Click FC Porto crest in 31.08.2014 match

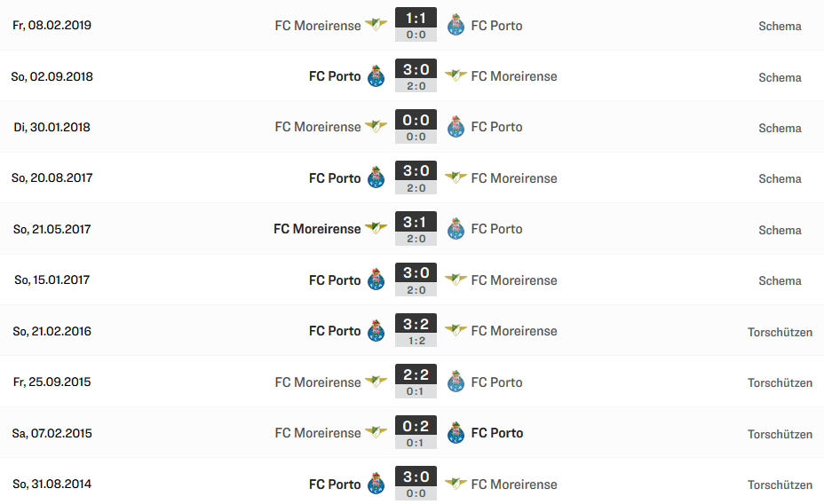(376, 484)
